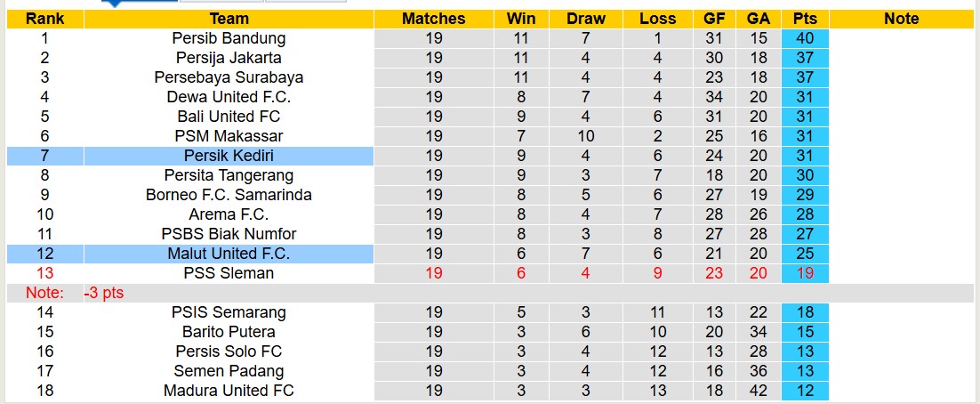Open the Madura United FC team link

[x=229, y=391]
